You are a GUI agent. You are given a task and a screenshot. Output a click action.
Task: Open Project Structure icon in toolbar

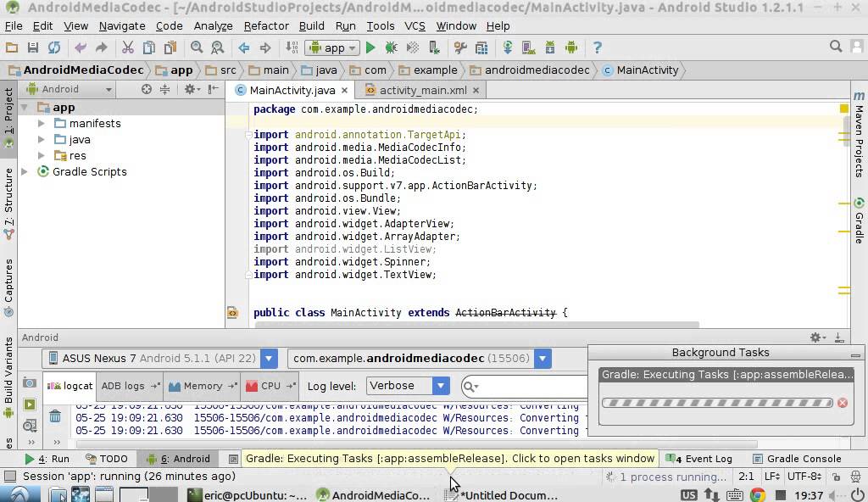pos(481,47)
